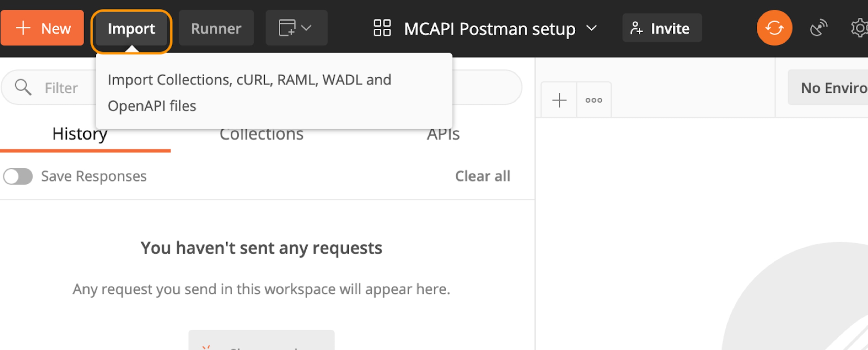Click the plus icon to open new tab

(559, 100)
